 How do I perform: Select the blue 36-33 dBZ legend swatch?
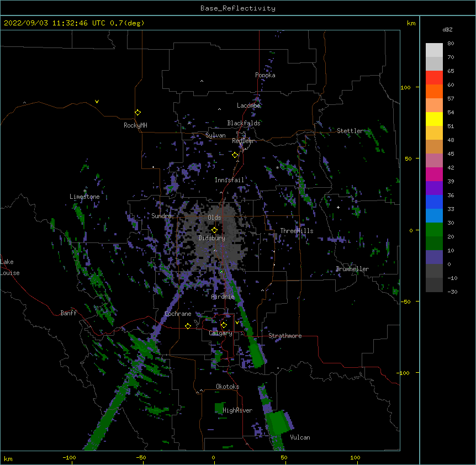click(x=434, y=202)
